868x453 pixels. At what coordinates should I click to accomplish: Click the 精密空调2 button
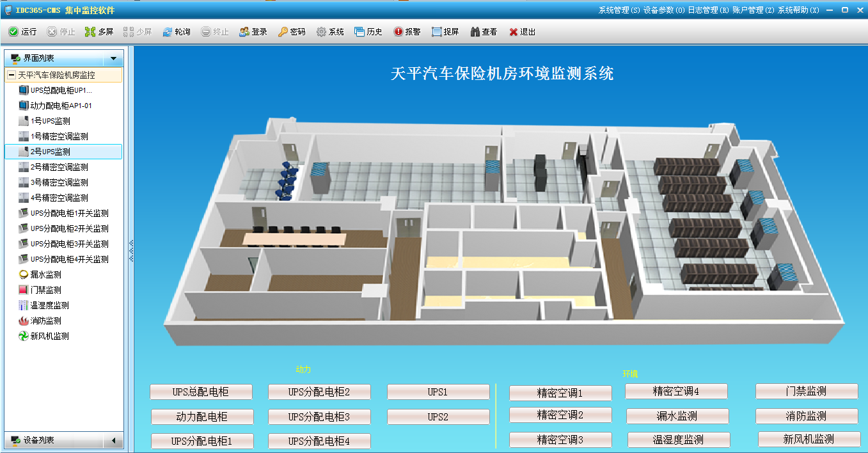click(560, 415)
